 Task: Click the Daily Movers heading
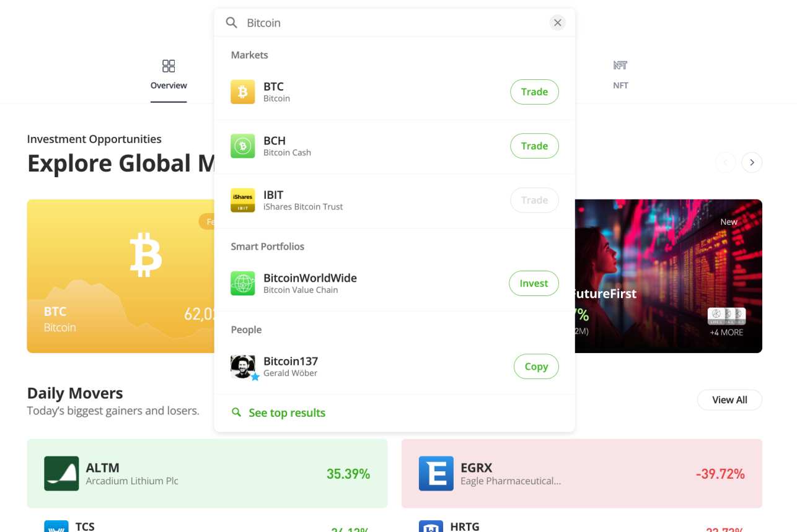click(75, 393)
